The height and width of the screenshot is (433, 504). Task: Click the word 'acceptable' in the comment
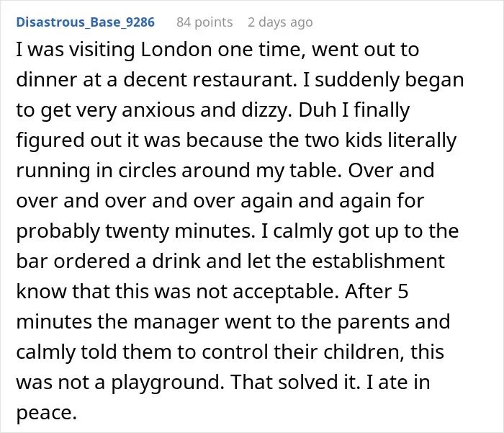point(284,292)
